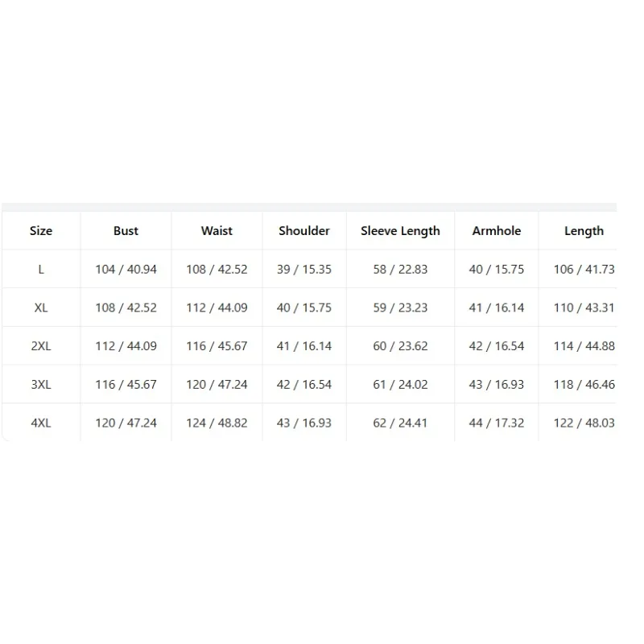This screenshot has width=644, height=644.
Task: Click the Waist column header
Action: tap(217, 231)
